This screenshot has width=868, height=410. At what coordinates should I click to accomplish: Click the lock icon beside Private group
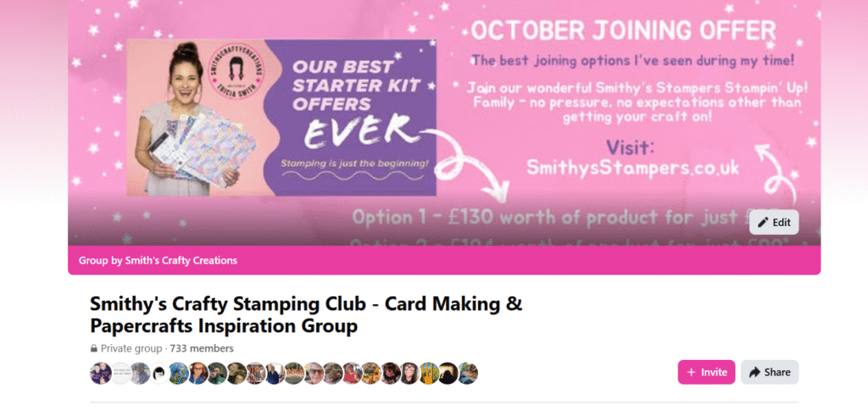[x=93, y=348]
